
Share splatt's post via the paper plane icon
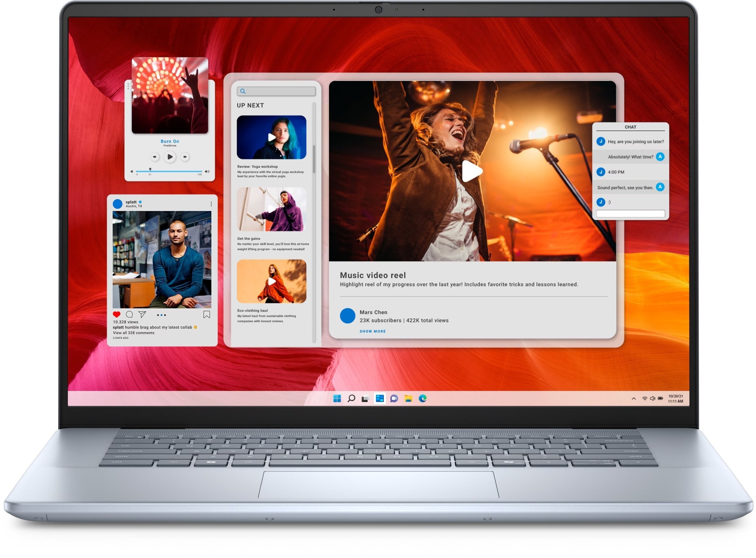click(143, 315)
